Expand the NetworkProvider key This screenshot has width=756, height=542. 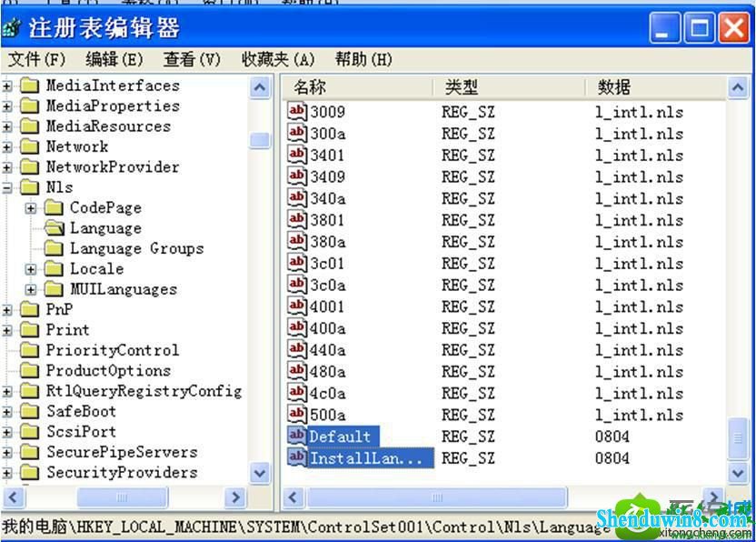pos(6,167)
